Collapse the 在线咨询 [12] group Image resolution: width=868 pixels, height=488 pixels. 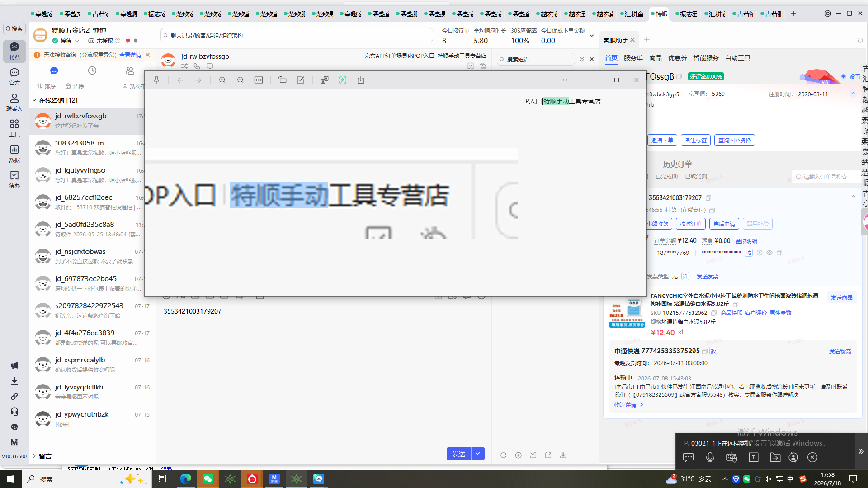pyautogui.click(x=34, y=100)
